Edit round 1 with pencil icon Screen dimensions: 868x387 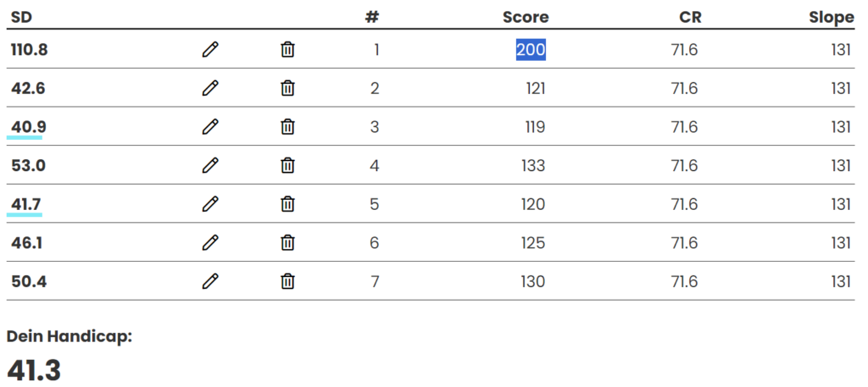[x=210, y=50]
